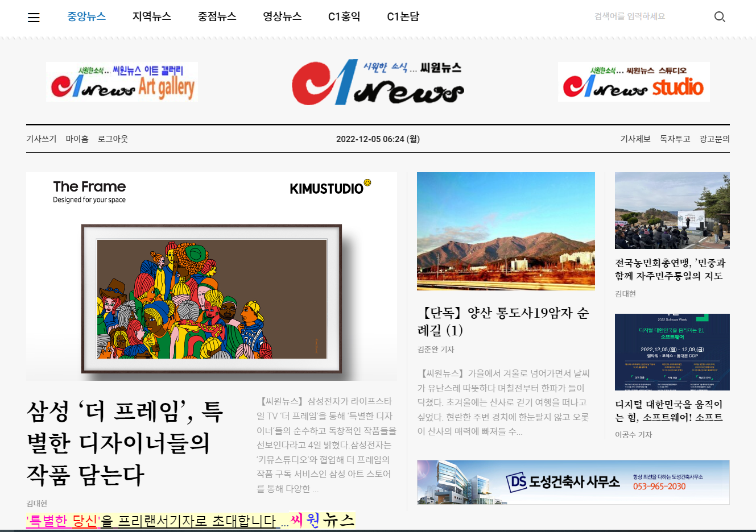The width and height of the screenshot is (756, 532).
Task: Open the 광고문의 link
Action: [x=714, y=139]
